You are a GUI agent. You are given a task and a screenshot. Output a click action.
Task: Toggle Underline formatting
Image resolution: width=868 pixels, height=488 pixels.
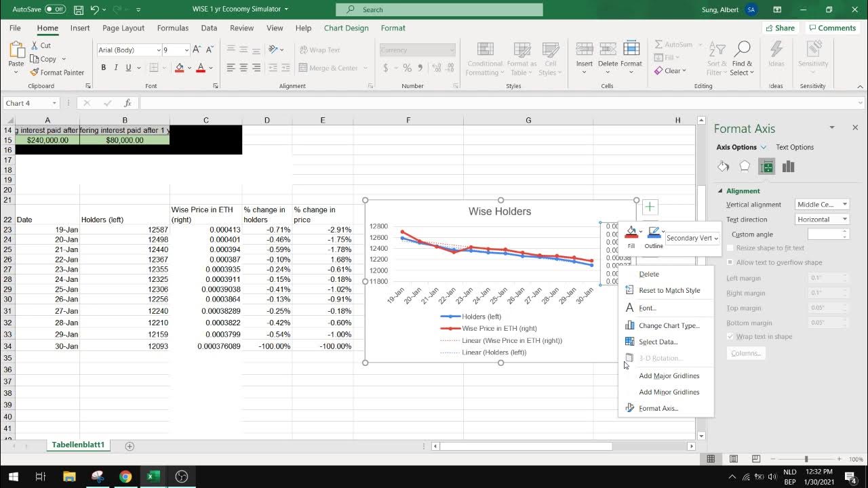coord(129,68)
